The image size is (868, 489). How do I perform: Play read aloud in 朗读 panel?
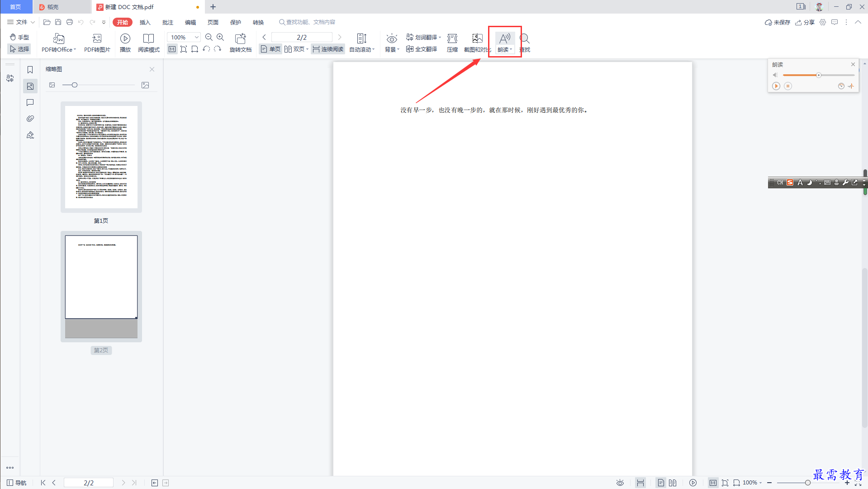tap(776, 86)
